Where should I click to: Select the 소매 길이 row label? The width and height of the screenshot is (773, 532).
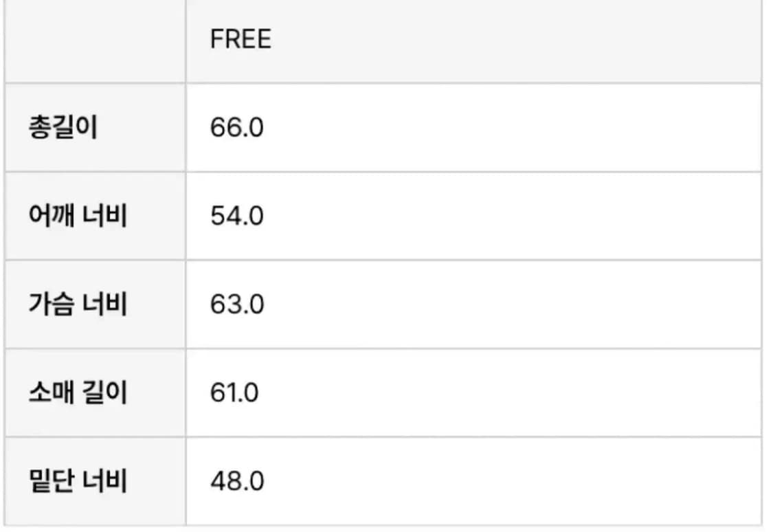coord(78,393)
